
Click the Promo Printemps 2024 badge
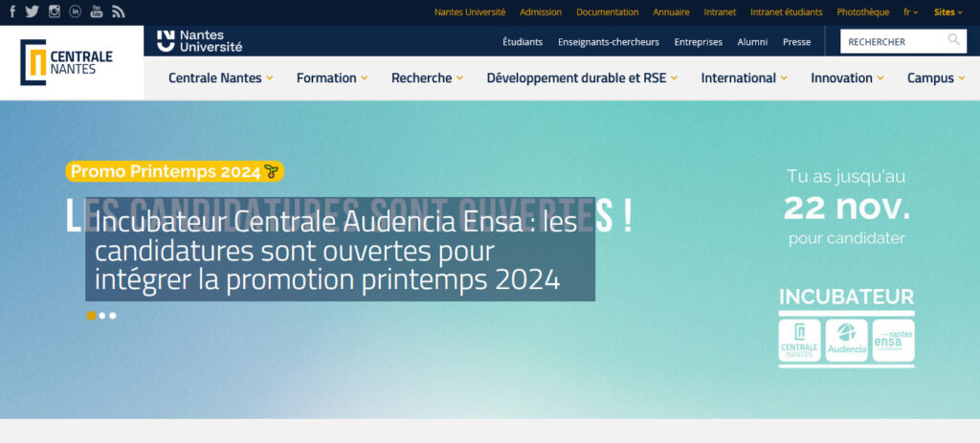(175, 171)
